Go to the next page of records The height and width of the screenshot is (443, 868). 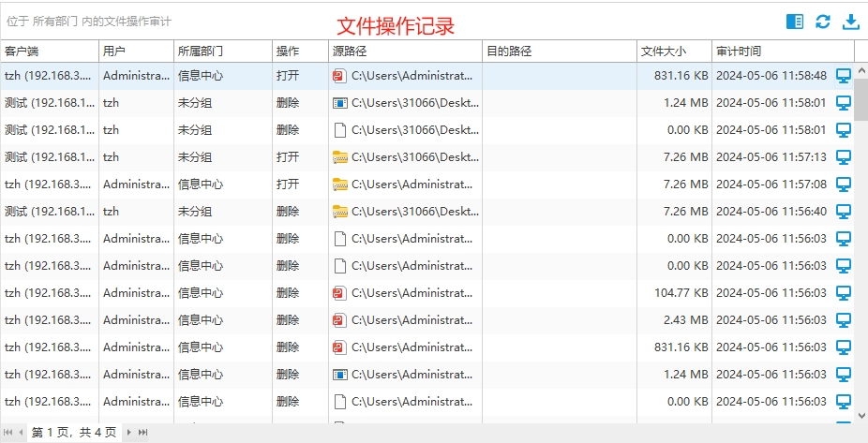point(128,432)
